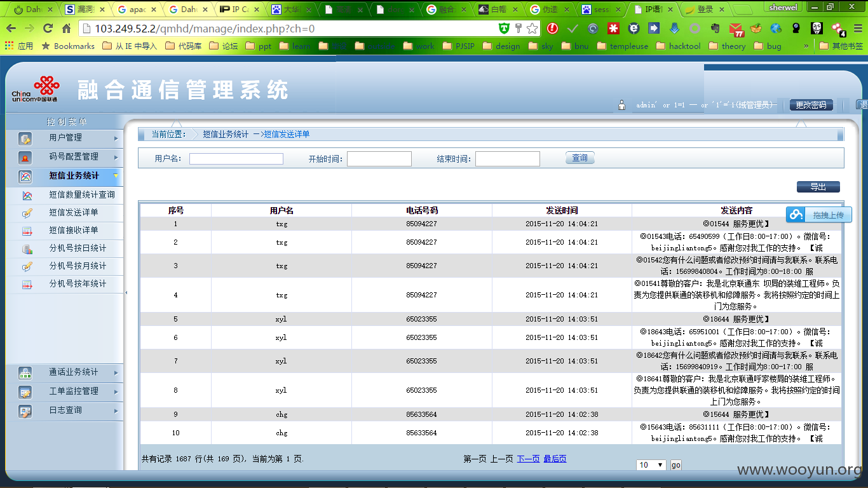This screenshot has width=868, height=488.
Task: Click the 工单监控管理 sidebar icon
Action: click(x=25, y=392)
